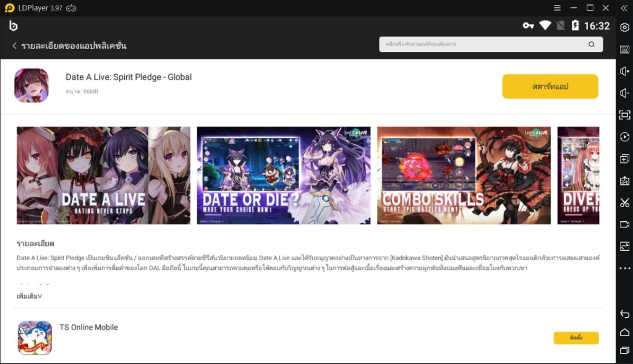Open synchronizer icon in sidebar
The width and height of the screenshot is (633, 364).
[x=624, y=246]
